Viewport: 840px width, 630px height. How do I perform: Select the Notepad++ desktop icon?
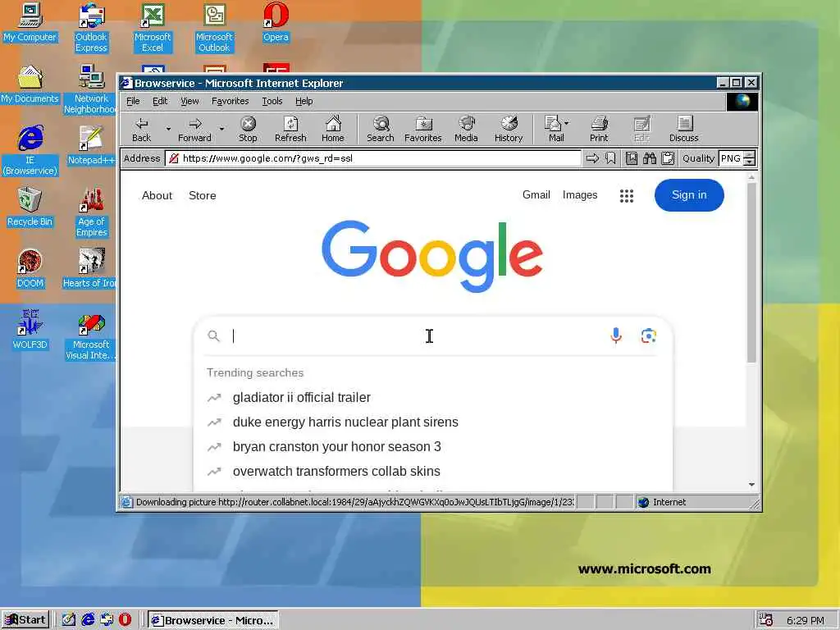coord(91,144)
